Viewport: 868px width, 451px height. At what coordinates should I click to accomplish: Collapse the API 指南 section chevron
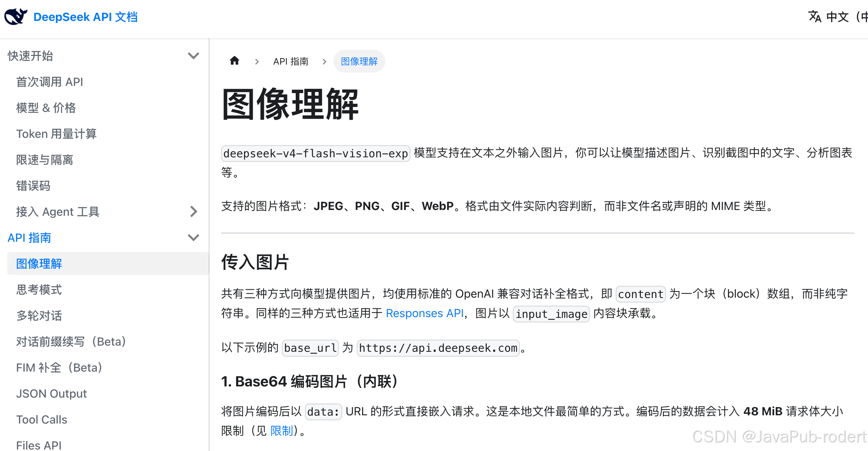[x=194, y=237]
